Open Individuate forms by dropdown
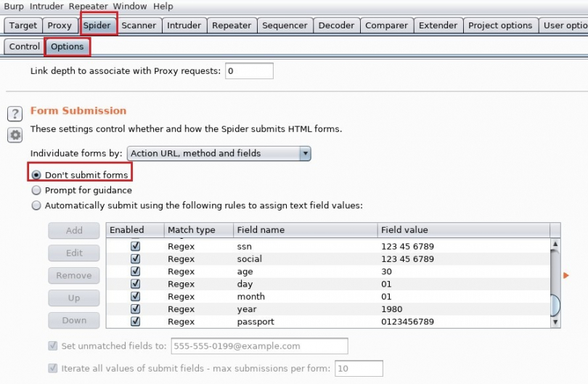Image resolution: width=588 pixels, height=384 pixels. point(219,153)
